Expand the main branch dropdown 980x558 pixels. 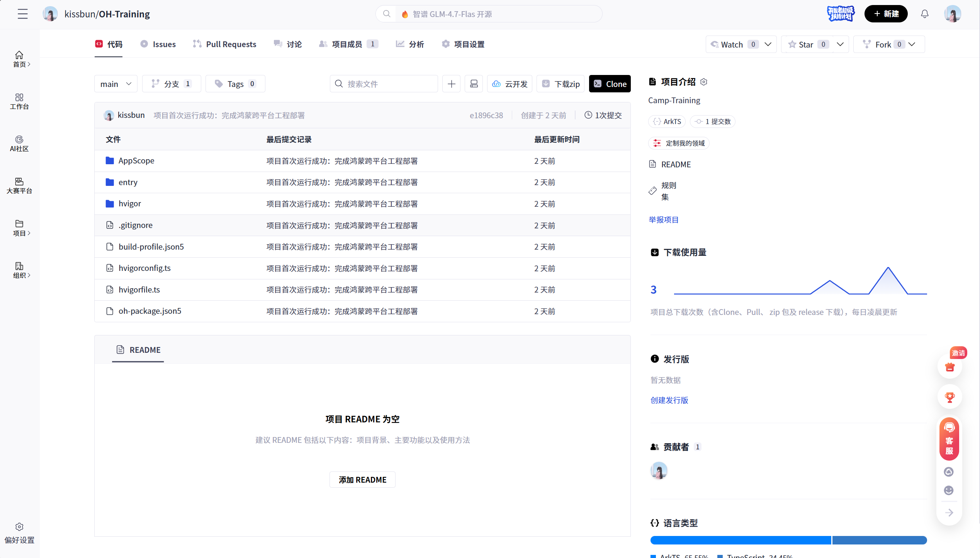coord(115,84)
